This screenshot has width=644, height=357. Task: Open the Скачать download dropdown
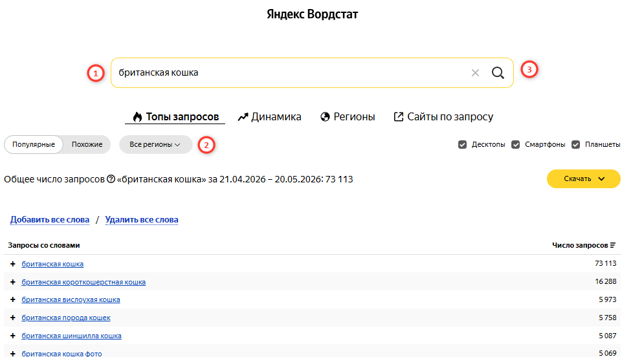pos(584,179)
